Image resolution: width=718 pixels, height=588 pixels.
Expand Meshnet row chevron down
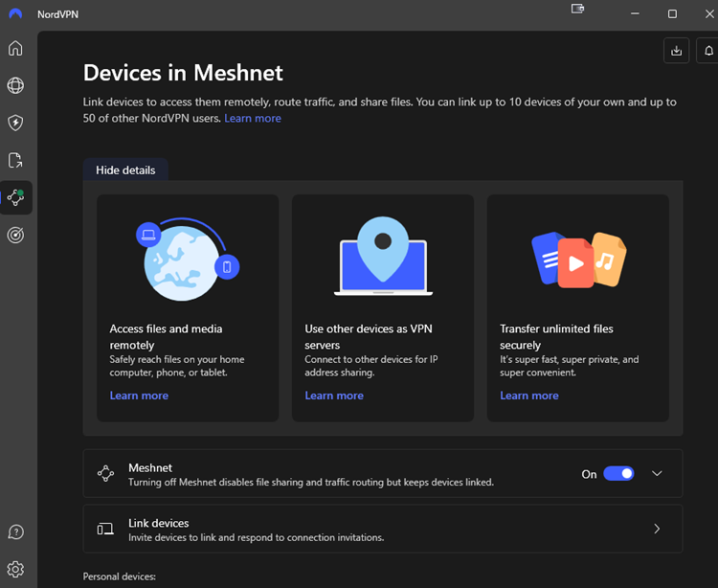click(657, 473)
